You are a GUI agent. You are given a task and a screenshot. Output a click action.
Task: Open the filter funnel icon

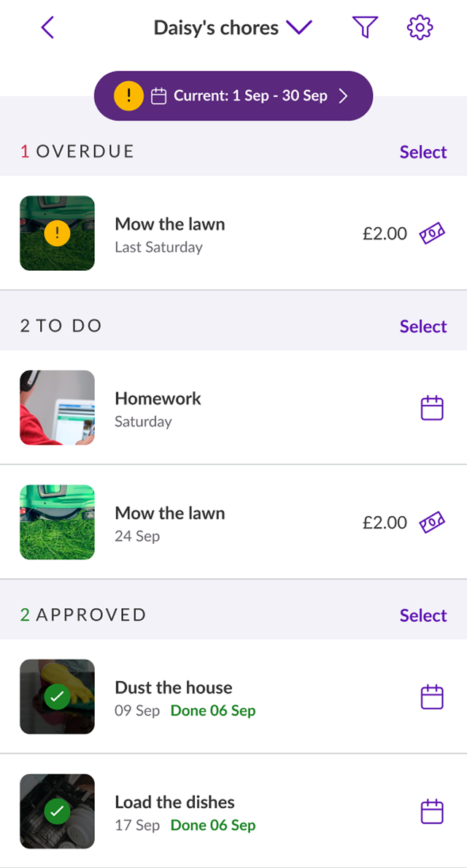(365, 28)
